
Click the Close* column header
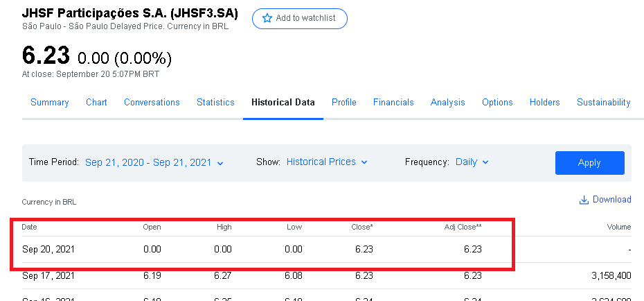tap(362, 227)
